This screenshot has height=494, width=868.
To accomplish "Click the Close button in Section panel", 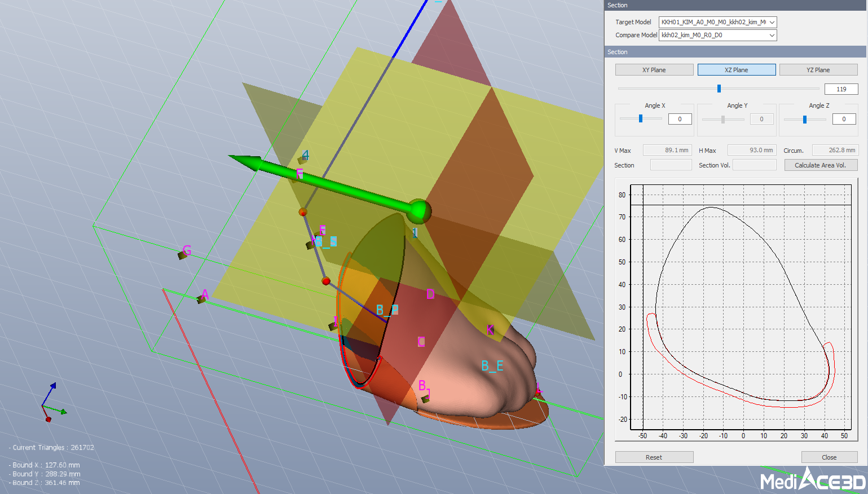I will [x=829, y=457].
